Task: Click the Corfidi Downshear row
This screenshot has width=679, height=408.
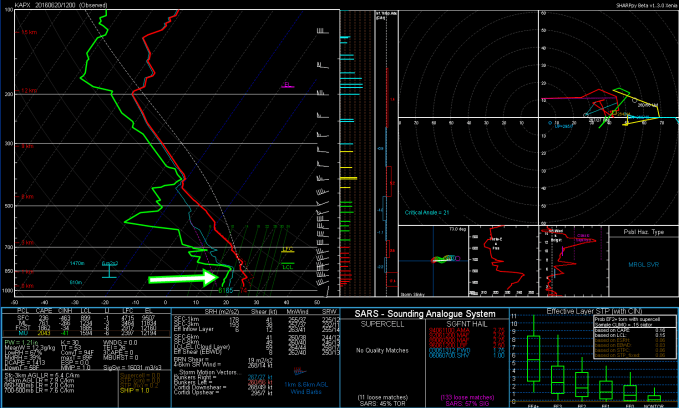Action: [x=223, y=388]
